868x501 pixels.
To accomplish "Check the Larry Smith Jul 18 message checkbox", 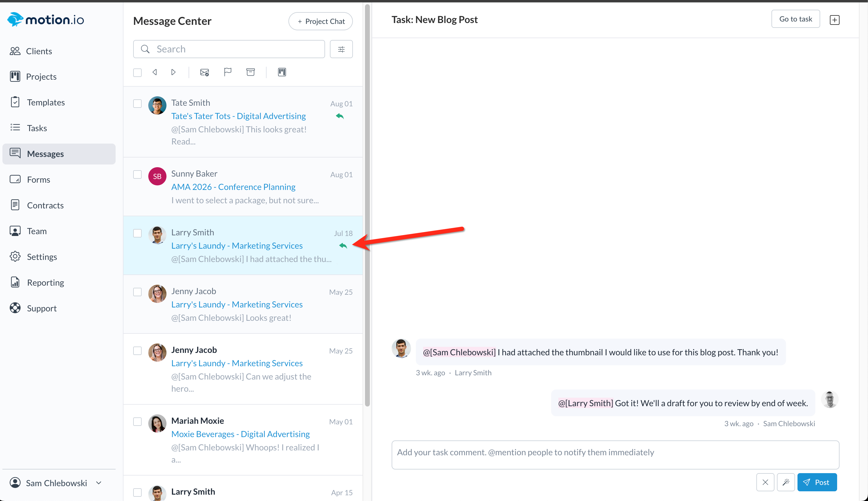I will [137, 233].
